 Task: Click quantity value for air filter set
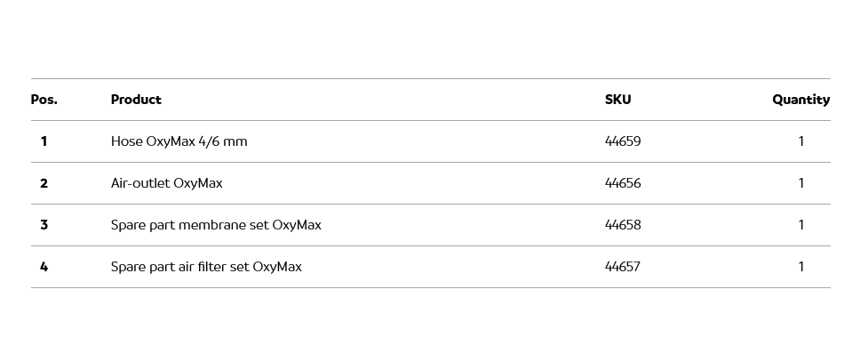(801, 267)
